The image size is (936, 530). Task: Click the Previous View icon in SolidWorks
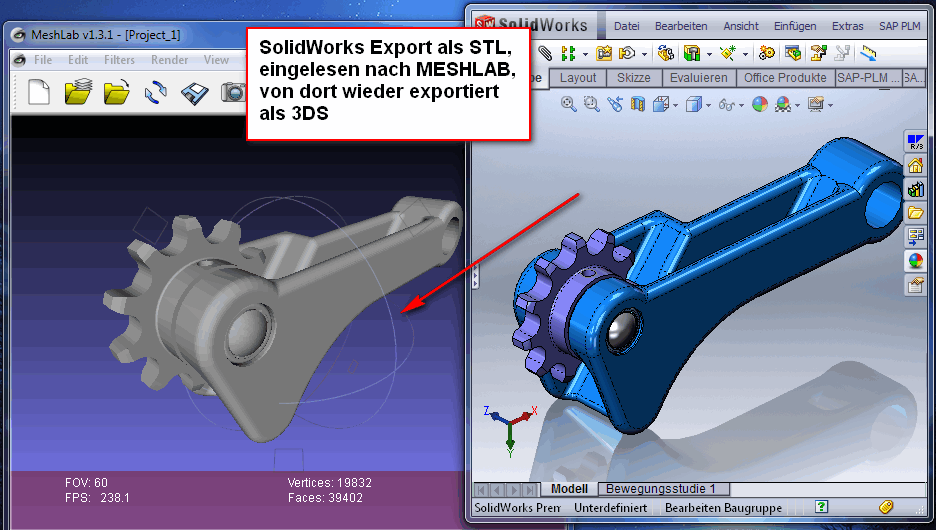[x=614, y=104]
